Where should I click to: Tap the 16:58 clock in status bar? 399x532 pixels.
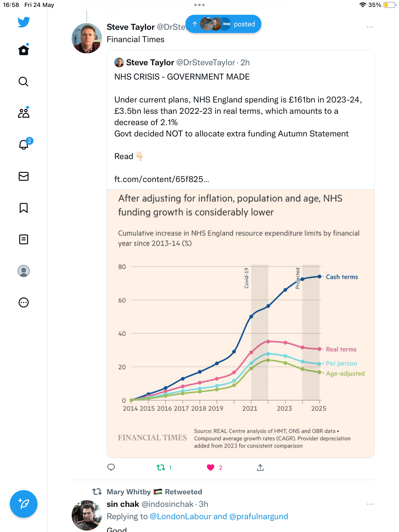pos(11,5)
